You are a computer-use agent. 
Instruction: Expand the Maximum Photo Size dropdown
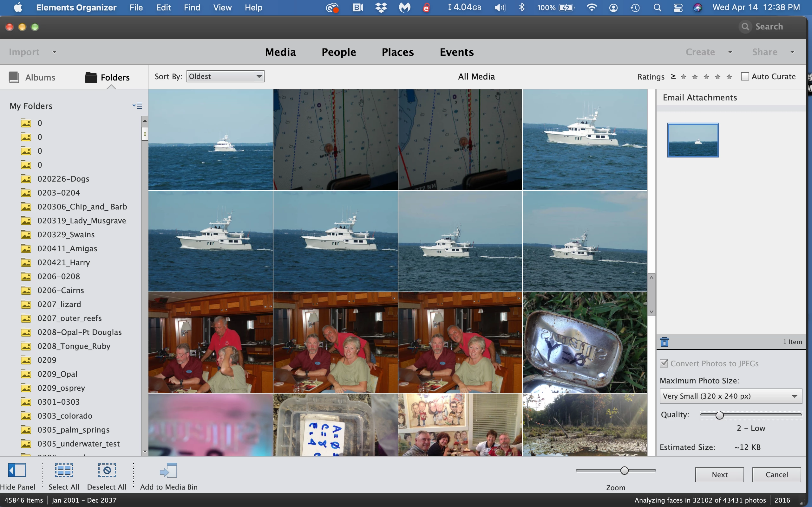[x=730, y=396]
